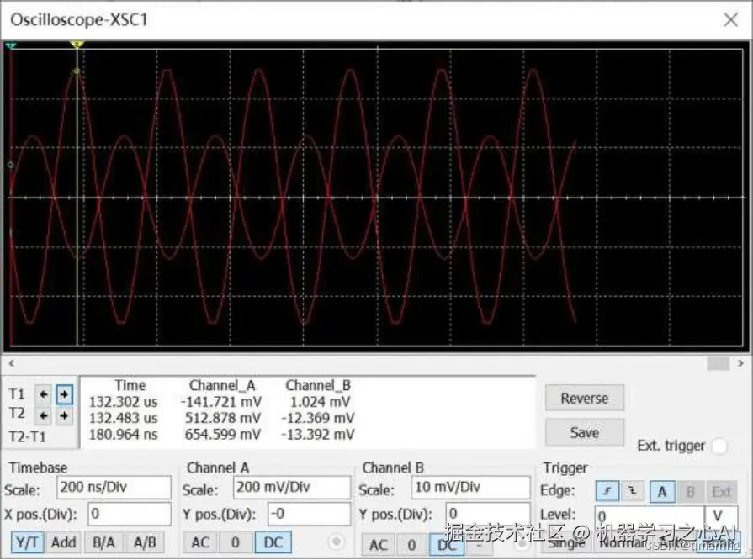Close the Oscilloscope-XSC1 window
Screen dimensions: 753x560
(730, 19)
